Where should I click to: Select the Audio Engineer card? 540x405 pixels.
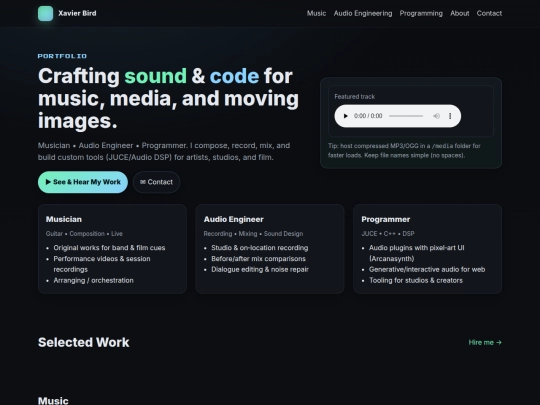pyautogui.click(x=270, y=249)
